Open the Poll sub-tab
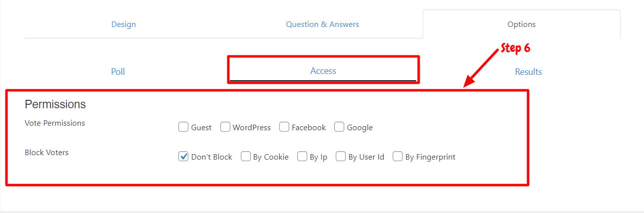The image size is (644, 213). coord(118,72)
